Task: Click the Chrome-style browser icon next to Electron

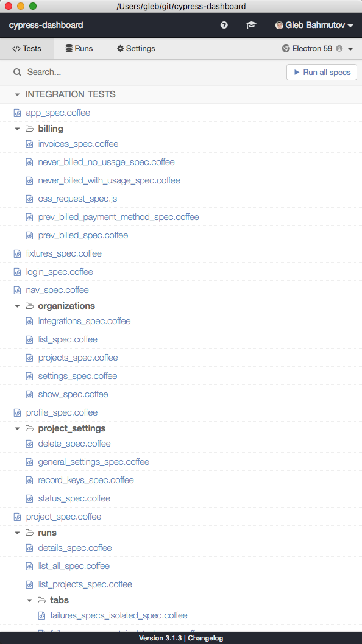Action: (286, 49)
